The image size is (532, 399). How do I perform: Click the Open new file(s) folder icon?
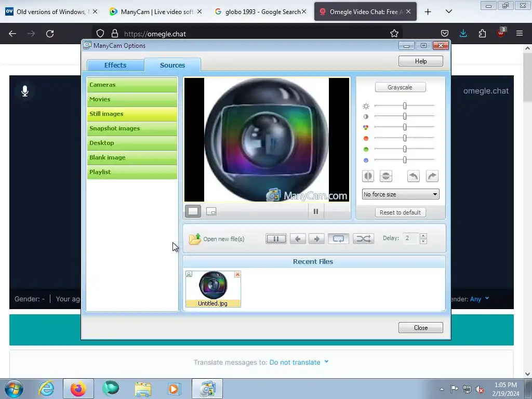point(195,239)
